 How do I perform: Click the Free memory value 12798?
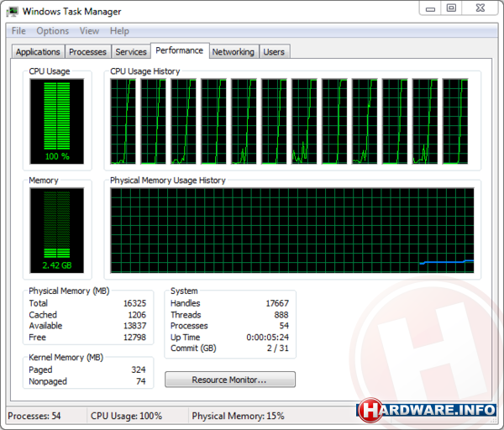[134, 337]
